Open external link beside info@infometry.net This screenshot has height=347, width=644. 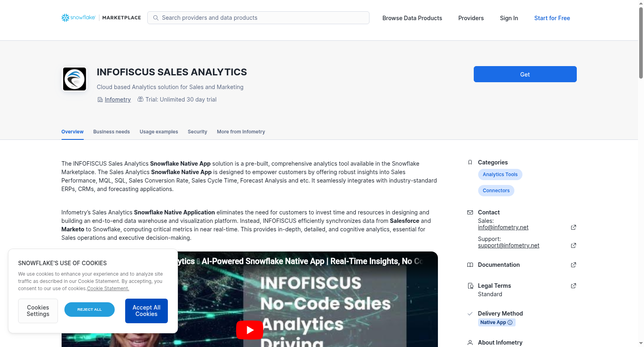(574, 227)
